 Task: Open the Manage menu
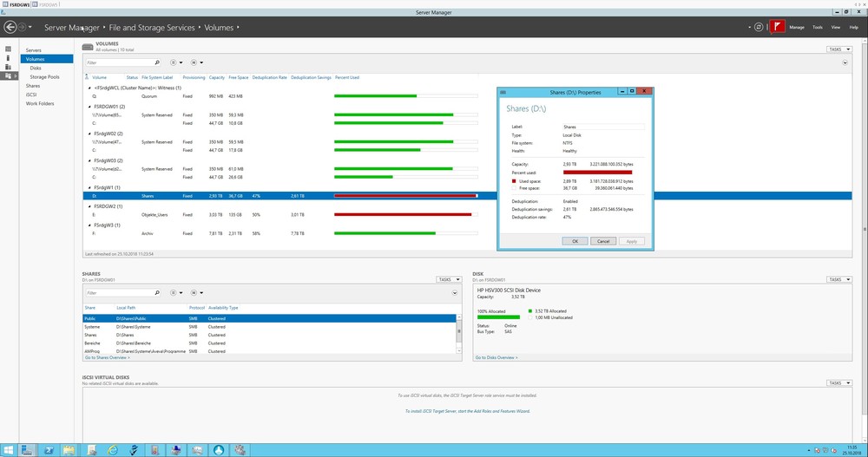(796, 28)
